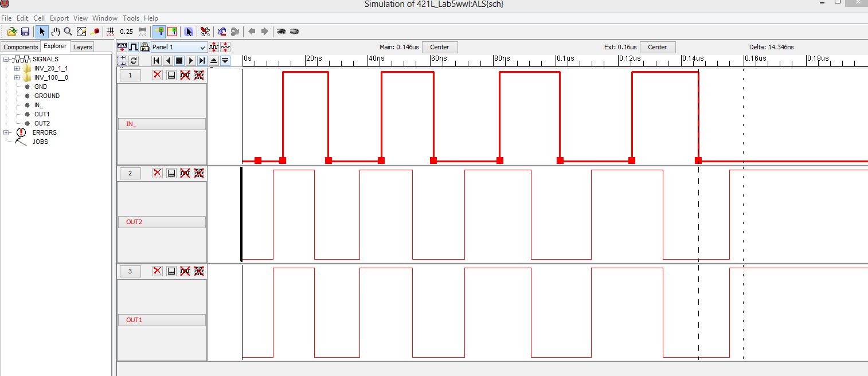This screenshot has width=868, height=376.
Task: Hide panel 2 with the minimize icon
Action: click(x=171, y=173)
